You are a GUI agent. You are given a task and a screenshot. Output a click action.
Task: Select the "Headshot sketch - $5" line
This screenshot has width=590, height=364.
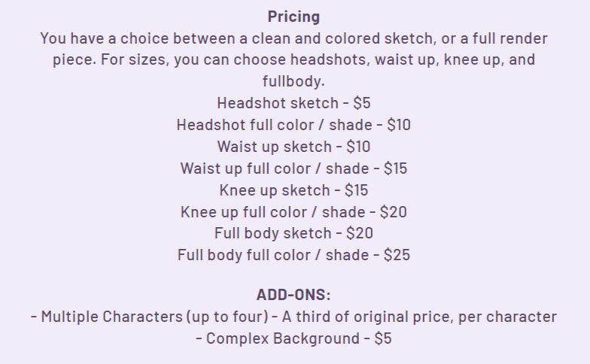point(293,103)
